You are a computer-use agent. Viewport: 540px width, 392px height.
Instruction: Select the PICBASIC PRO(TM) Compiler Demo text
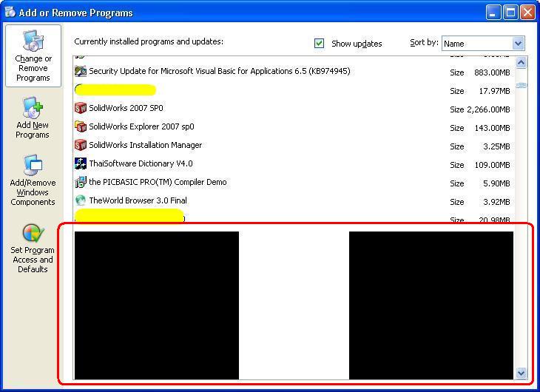[x=158, y=182]
